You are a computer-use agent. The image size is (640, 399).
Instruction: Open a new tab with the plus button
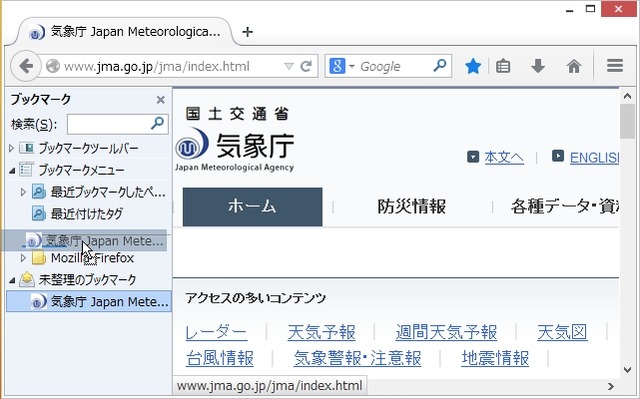(247, 32)
